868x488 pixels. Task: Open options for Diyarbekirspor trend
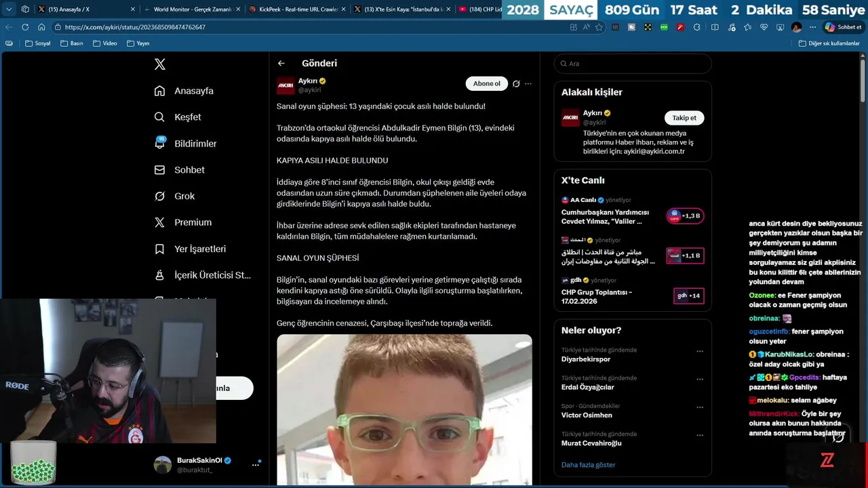point(700,351)
